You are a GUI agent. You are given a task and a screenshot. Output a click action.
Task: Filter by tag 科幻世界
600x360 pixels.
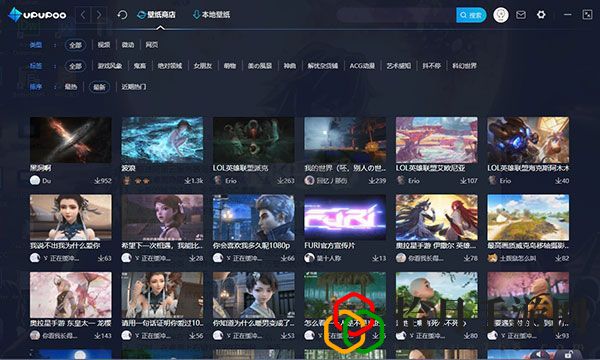[x=464, y=66]
